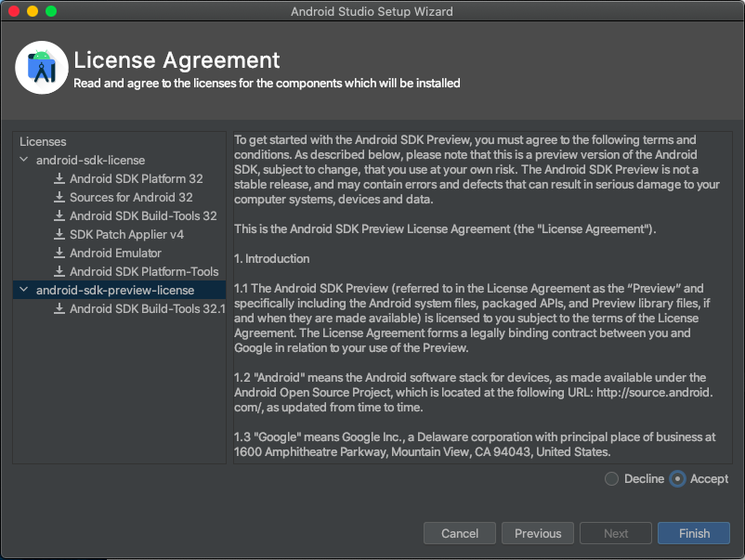Select Android SDK Build-Tools 32 entry

coord(143,215)
